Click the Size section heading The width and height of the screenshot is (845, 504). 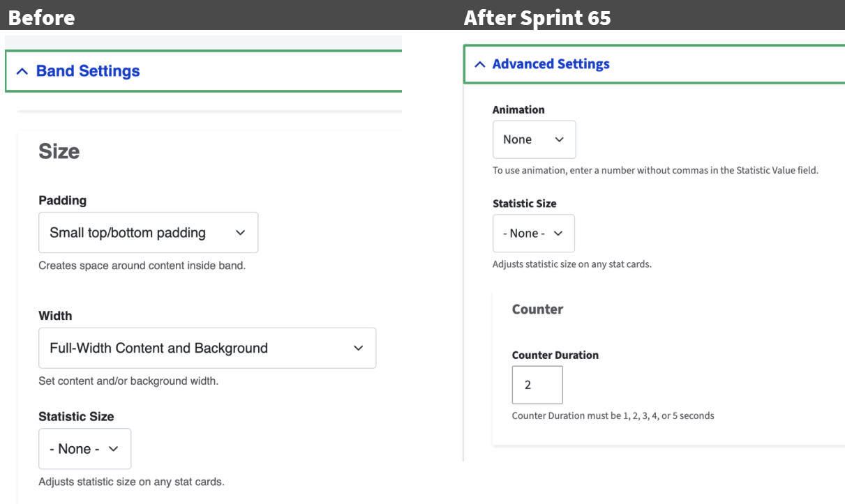[59, 151]
